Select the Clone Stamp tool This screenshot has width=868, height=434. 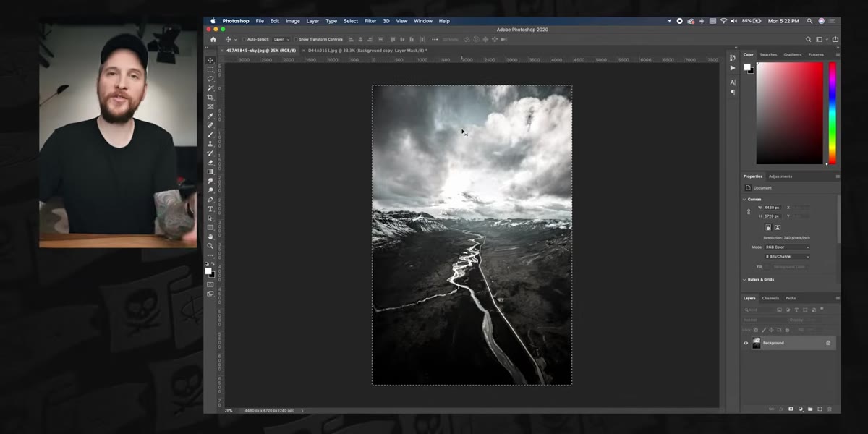point(210,144)
